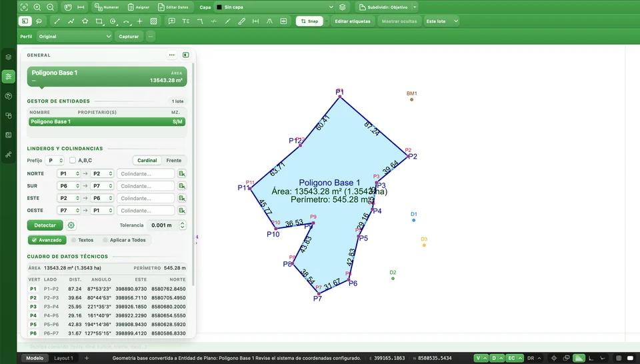The height and width of the screenshot is (364, 640).
Task: Toggle the V status indicator
Action: (x=481, y=358)
